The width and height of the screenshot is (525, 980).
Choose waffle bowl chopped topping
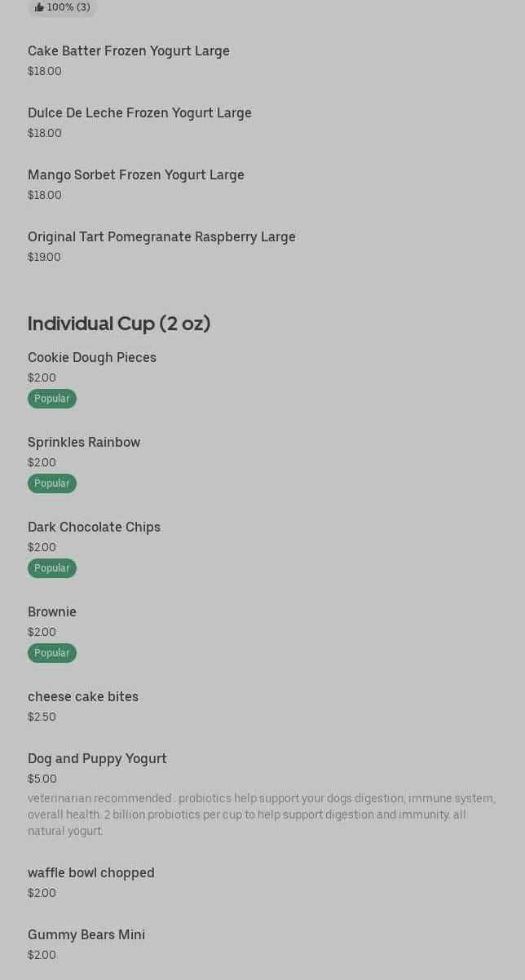pyautogui.click(x=91, y=873)
